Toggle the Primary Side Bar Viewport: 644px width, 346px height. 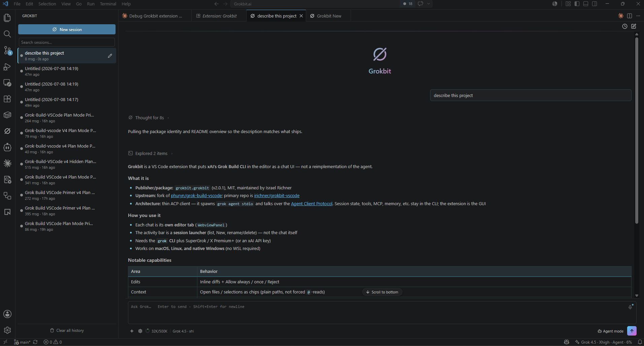[x=577, y=4]
